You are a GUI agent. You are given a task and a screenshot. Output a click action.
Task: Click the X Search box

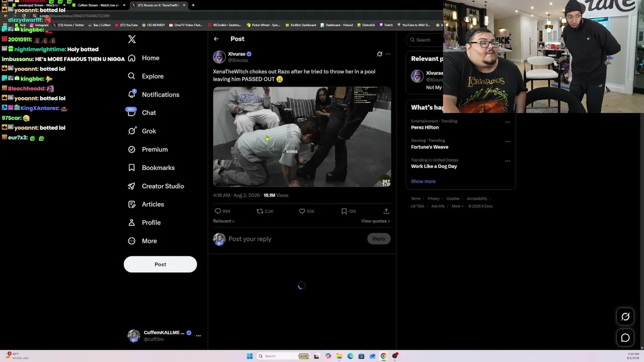[426, 40]
